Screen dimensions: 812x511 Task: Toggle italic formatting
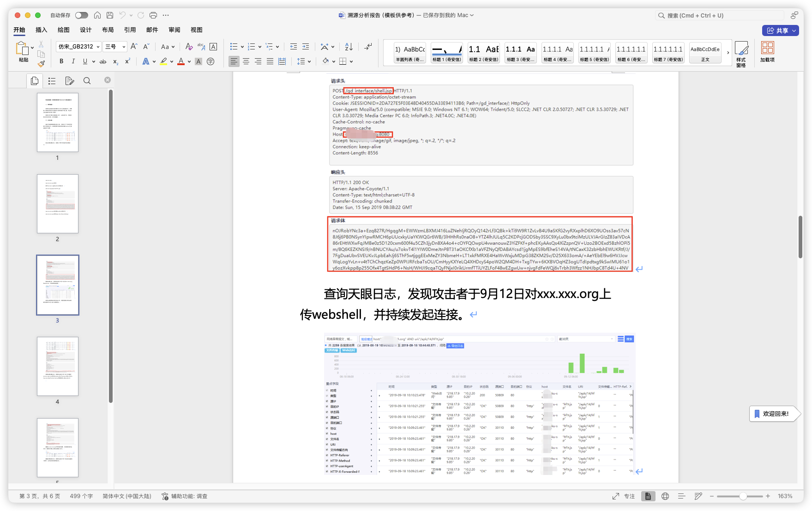(x=73, y=61)
